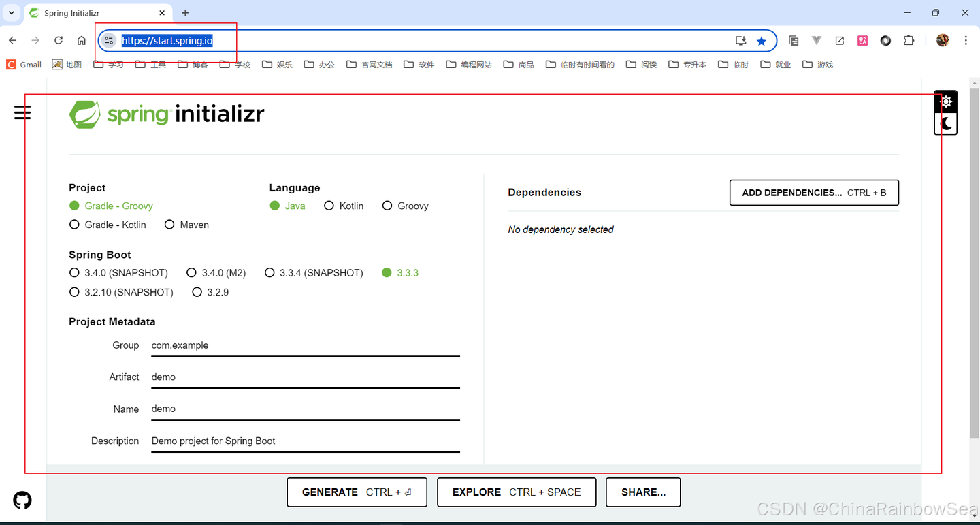This screenshot has height=525, width=980.
Task: Open the GitHub icon link
Action: click(x=22, y=500)
